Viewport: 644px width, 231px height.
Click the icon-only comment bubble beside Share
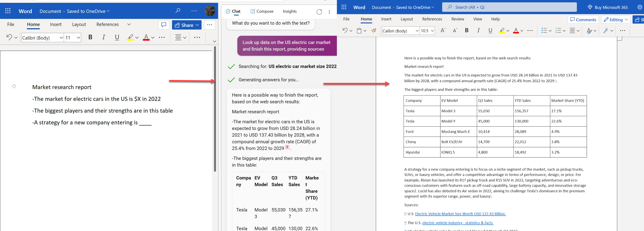pyautogui.click(x=164, y=25)
